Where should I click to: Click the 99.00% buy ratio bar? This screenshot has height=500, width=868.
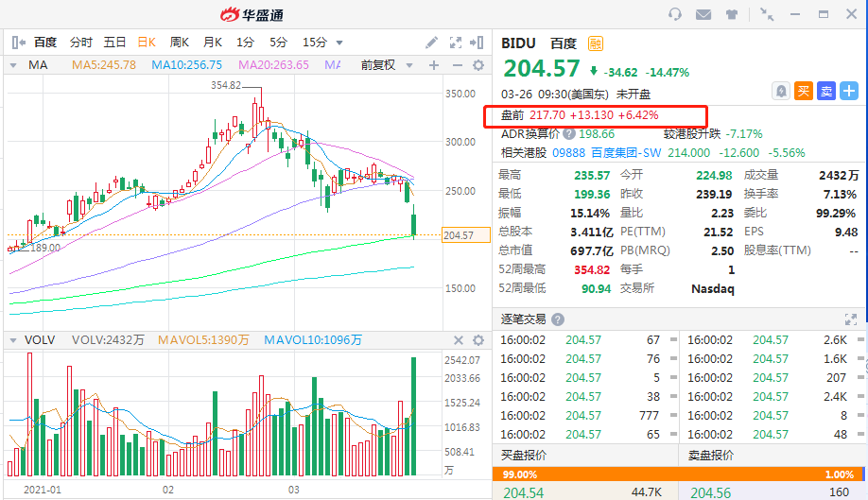(676, 474)
